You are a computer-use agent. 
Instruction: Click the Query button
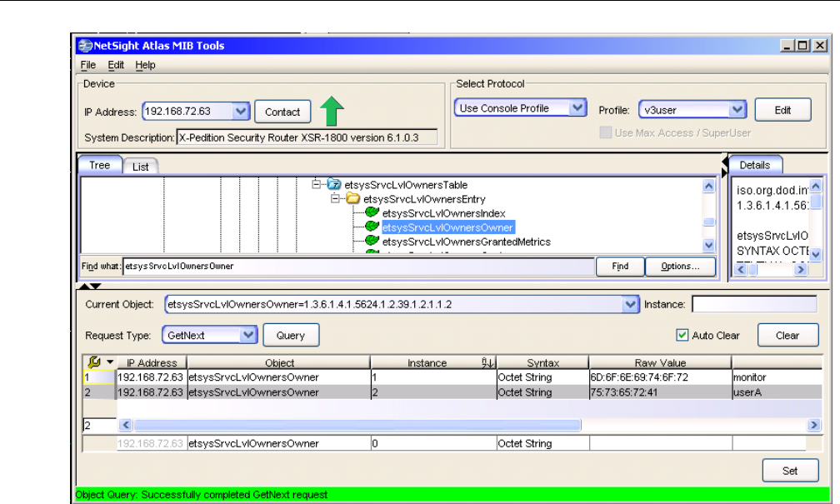pos(291,335)
